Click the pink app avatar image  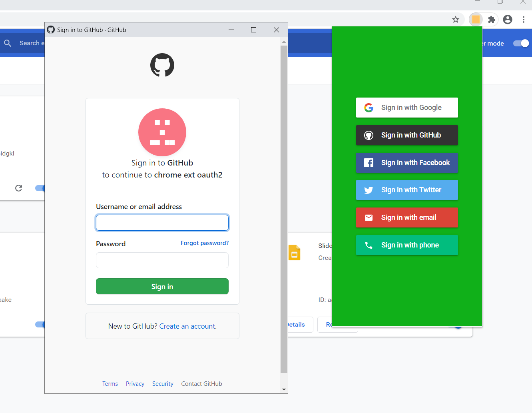(162, 132)
